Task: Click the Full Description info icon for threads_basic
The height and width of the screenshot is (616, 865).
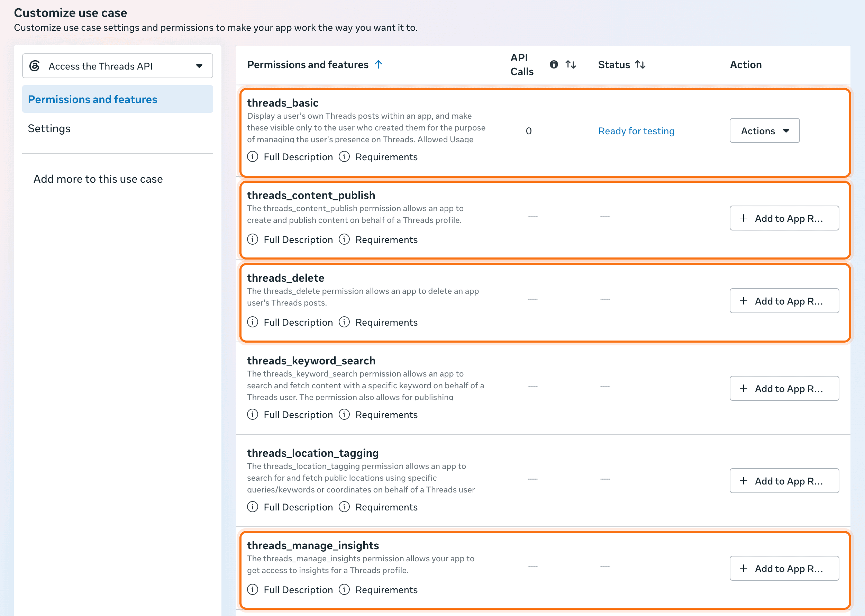Action: (253, 157)
